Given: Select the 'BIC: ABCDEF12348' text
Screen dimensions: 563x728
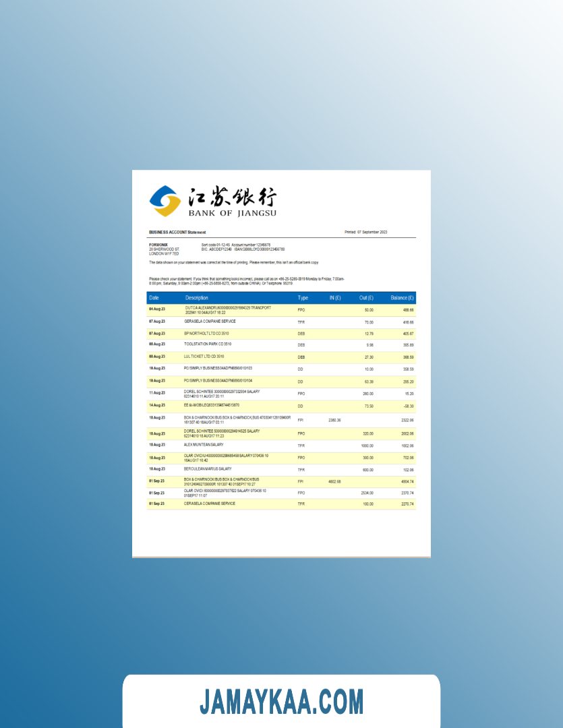Looking at the screenshot, I should [x=216, y=249].
